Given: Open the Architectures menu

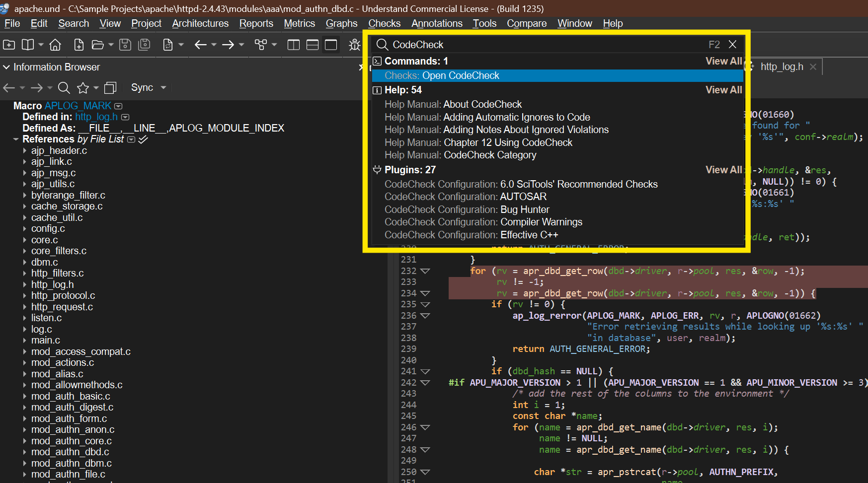Looking at the screenshot, I should (200, 23).
